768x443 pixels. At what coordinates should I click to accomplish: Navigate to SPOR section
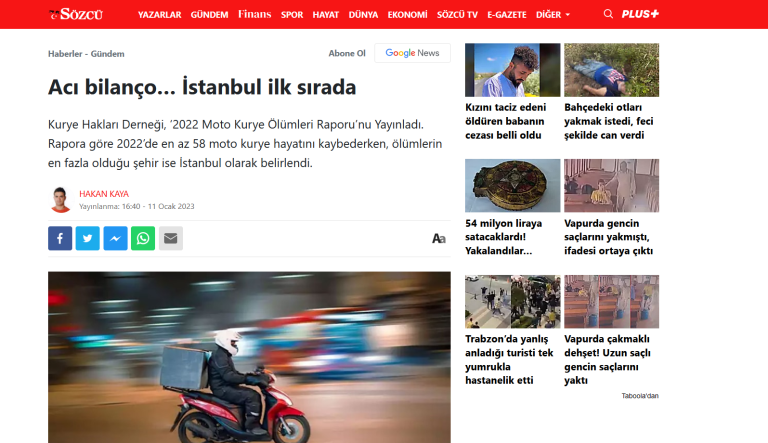pos(292,15)
